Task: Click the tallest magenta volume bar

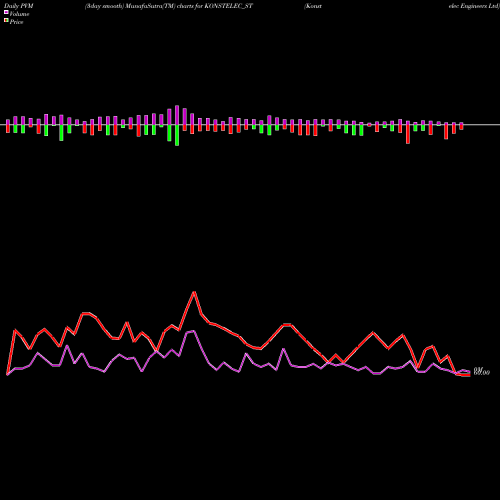Action: 177,115
